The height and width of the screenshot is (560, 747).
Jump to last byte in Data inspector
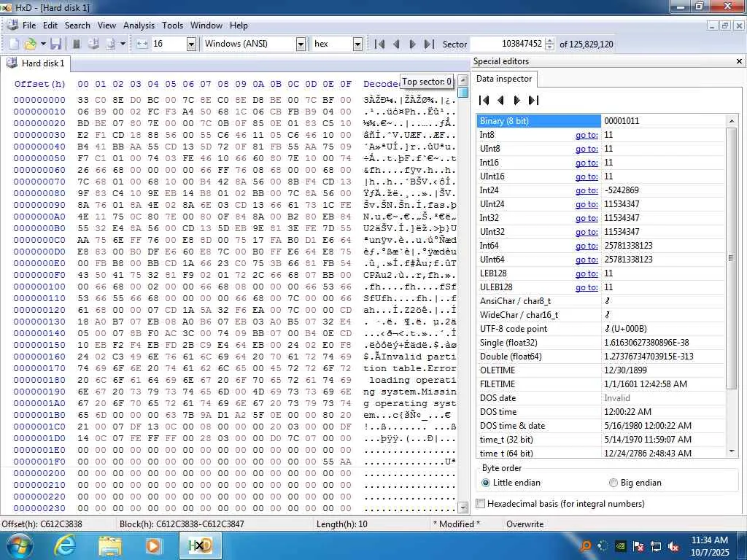coord(533,100)
